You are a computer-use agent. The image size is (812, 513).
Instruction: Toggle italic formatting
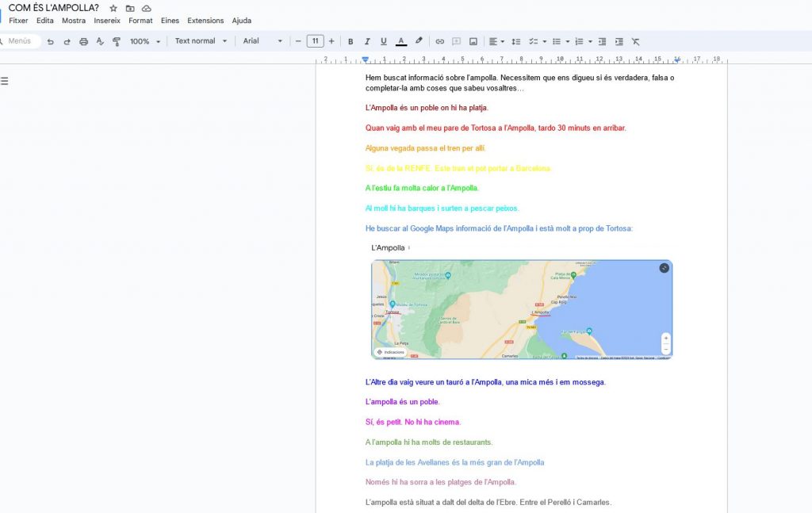pos(367,41)
